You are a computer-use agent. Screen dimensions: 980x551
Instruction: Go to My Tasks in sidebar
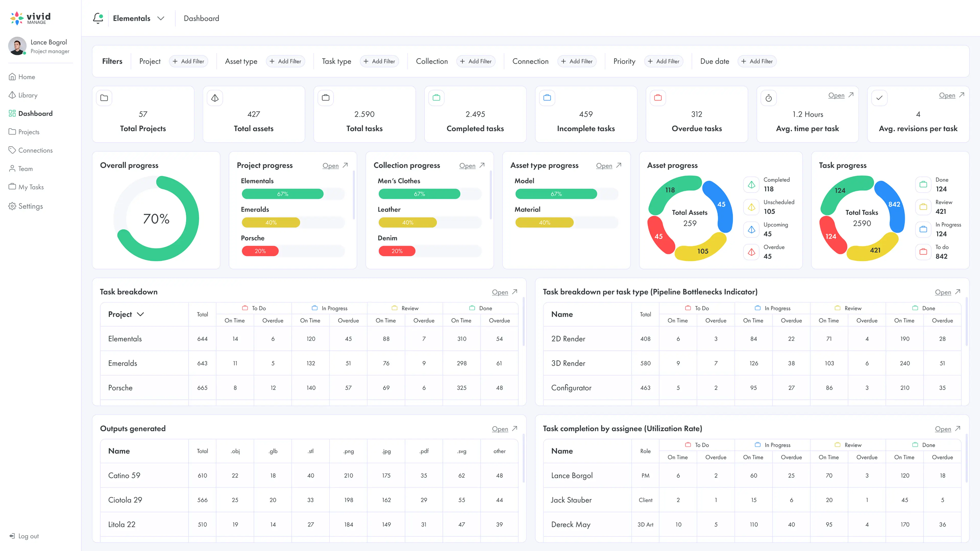31,187
